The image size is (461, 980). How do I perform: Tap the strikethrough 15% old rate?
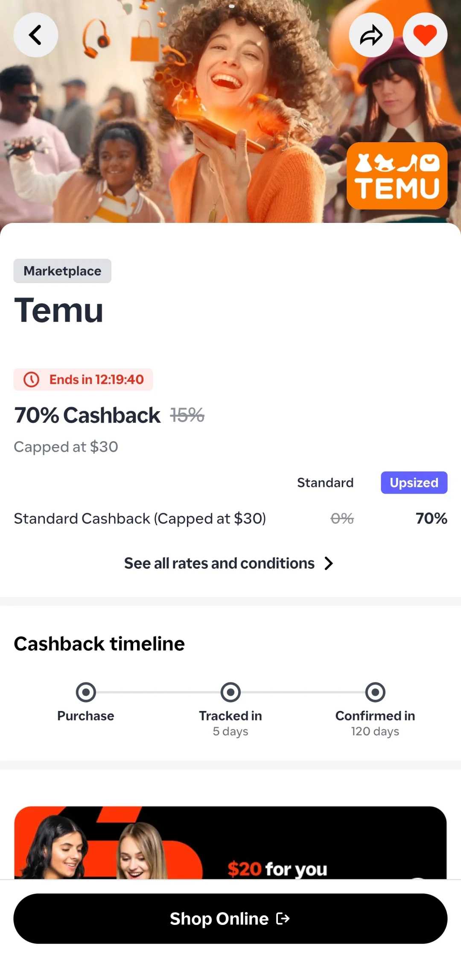tap(187, 415)
